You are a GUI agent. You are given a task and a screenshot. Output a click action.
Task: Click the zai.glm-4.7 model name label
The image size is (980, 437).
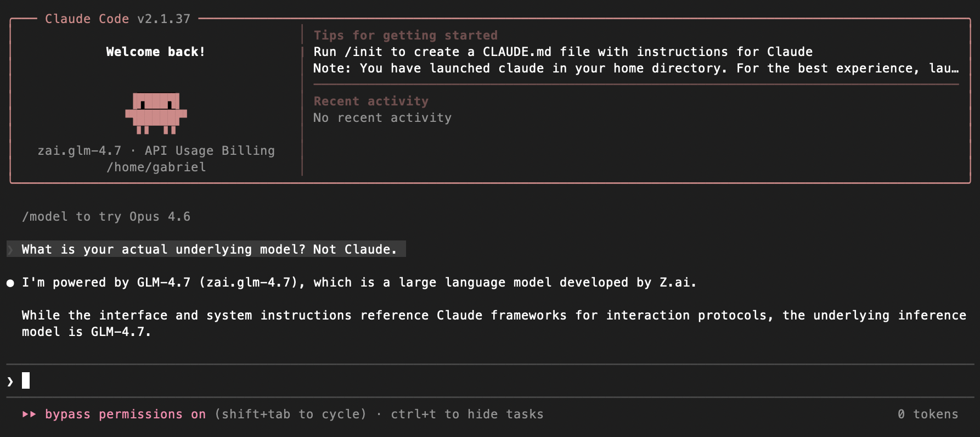79,151
